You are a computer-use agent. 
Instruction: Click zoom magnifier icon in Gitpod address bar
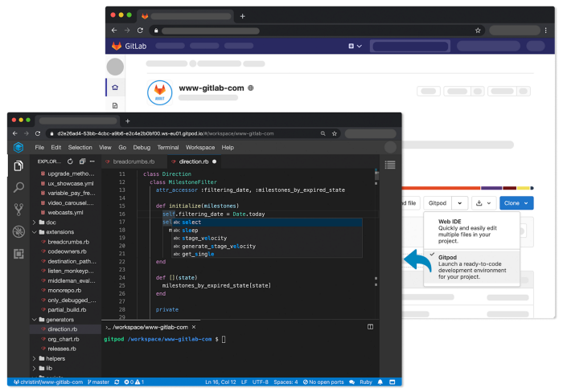323,133
